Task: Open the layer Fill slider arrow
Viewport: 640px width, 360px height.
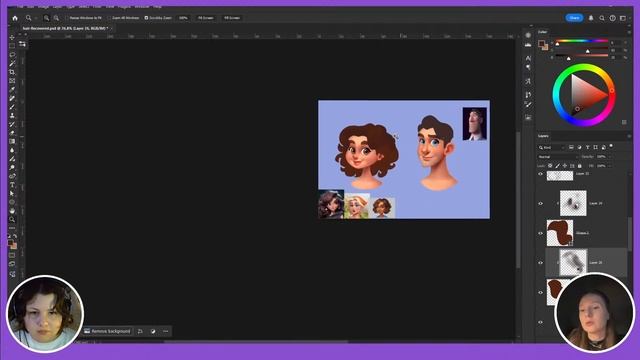Action: 610,166
